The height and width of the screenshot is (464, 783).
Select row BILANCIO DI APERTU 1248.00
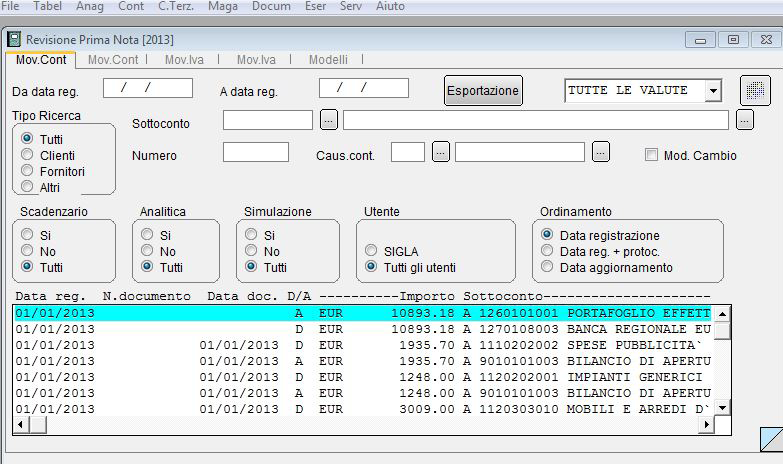(364, 393)
